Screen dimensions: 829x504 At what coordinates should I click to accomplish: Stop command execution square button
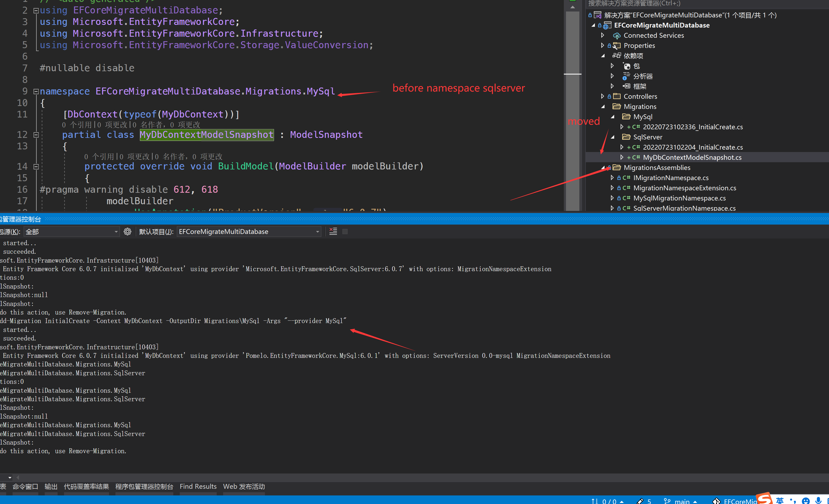[x=345, y=231]
